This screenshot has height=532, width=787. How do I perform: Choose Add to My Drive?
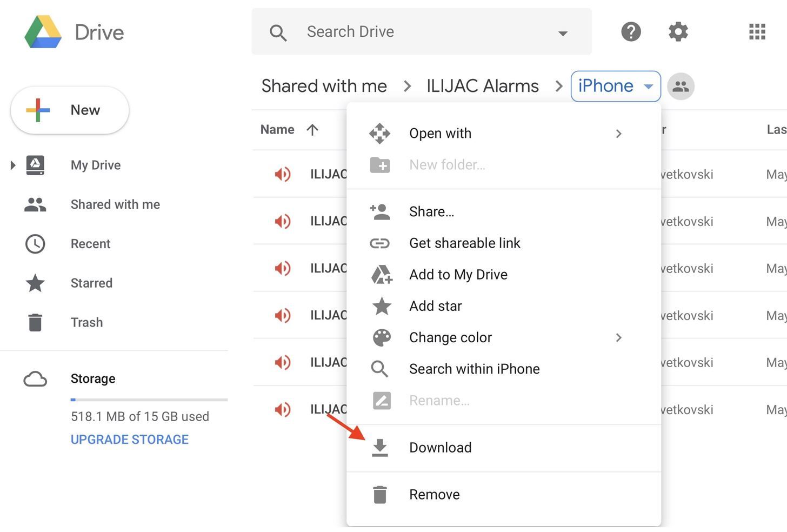pyautogui.click(x=458, y=275)
